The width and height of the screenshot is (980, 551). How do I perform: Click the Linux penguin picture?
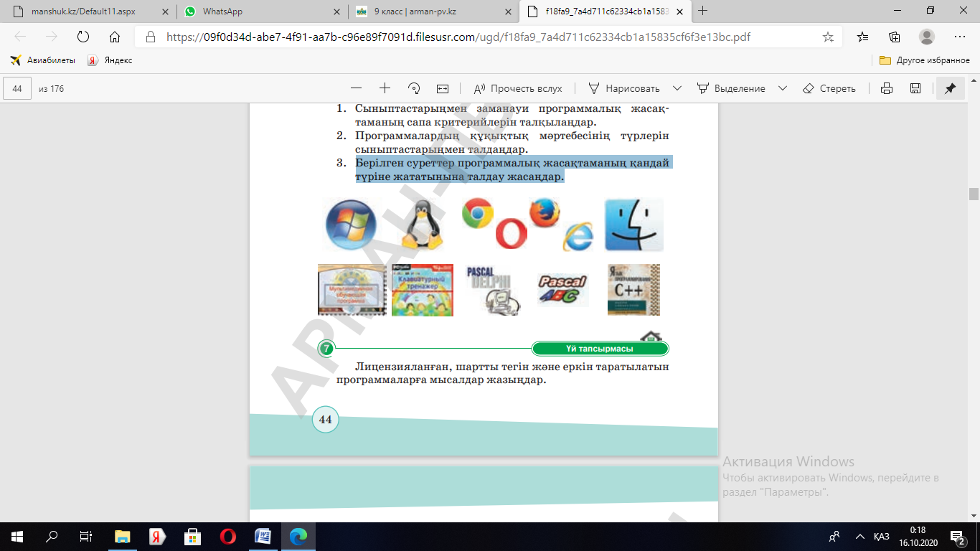pos(421,223)
